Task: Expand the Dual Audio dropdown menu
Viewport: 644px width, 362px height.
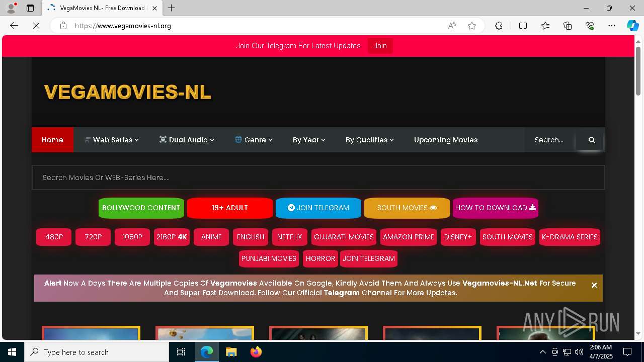Action: (186, 140)
